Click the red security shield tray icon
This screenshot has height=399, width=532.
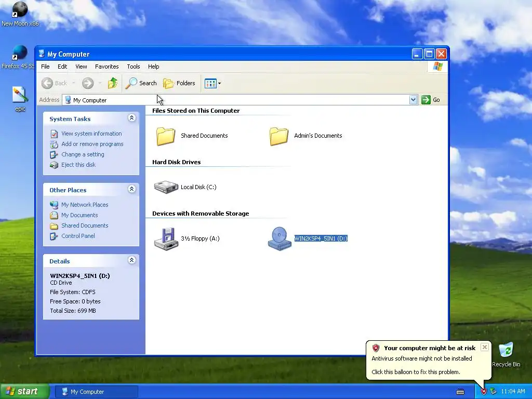tap(484, 392)
